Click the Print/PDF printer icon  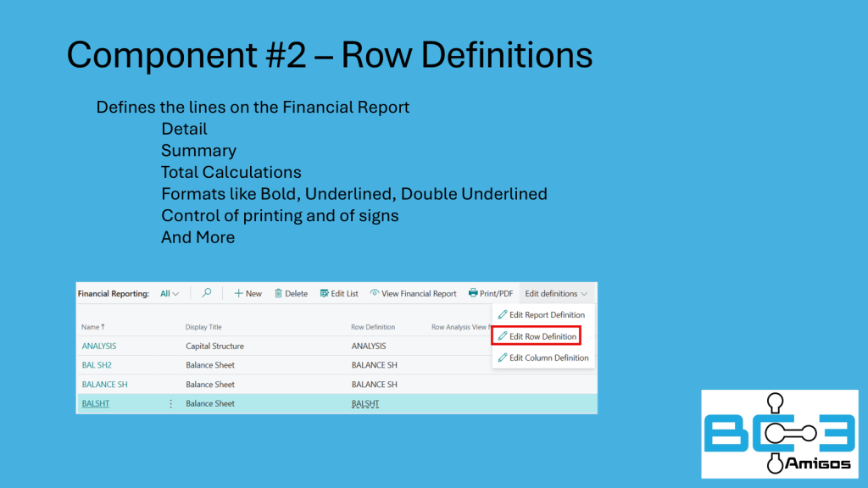tap(474, 293)
